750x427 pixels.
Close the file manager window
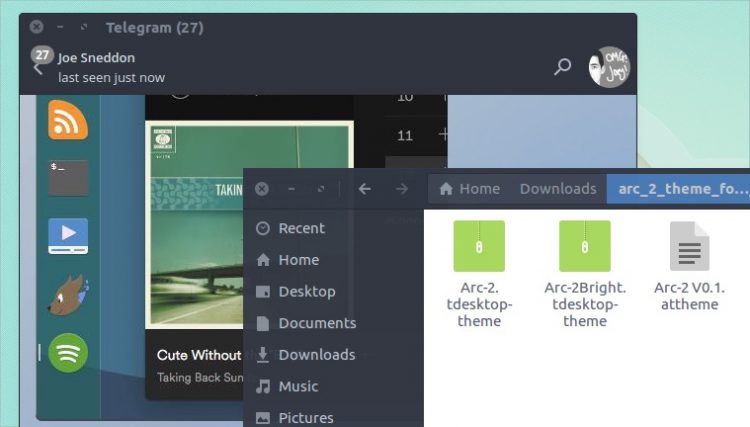pos(262,189)
